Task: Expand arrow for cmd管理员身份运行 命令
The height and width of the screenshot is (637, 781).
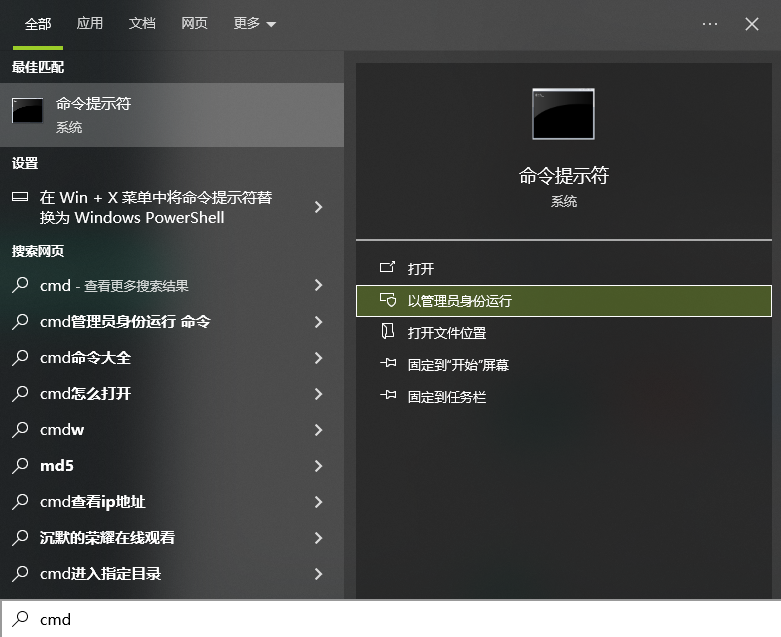Action: 319,322
